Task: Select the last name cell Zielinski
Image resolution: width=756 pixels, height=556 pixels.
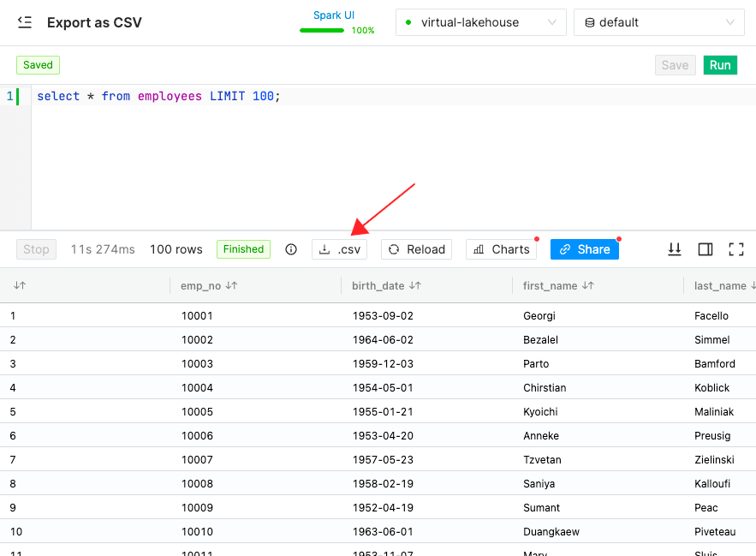Action: tap(715, 460)
